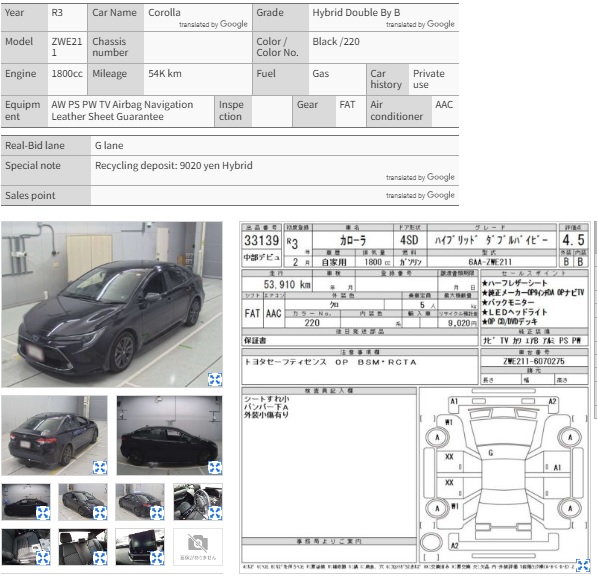Click '53,910 km' mileage on auction sheet
The width and height of the screenshot is (598, 580).
(x=287, y=284)
